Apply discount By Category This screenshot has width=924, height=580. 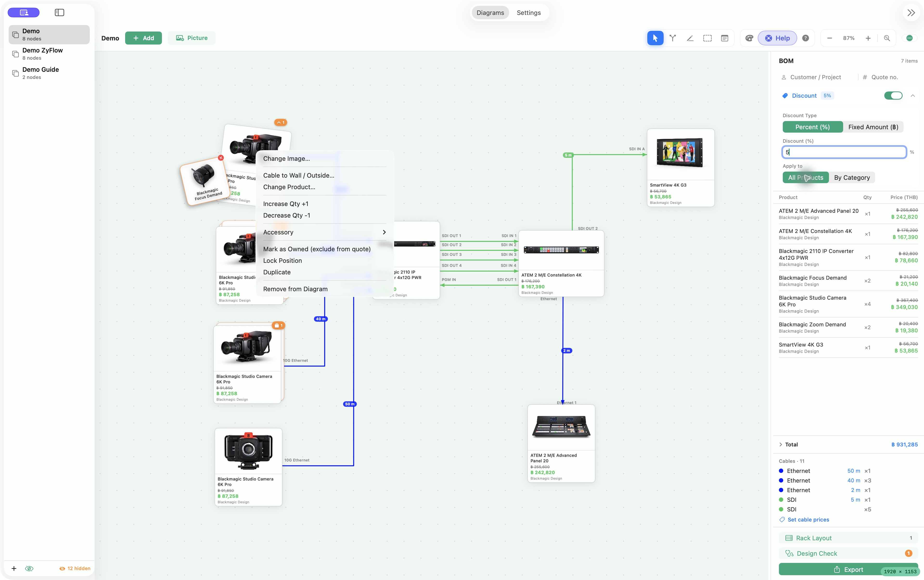[852, 178]
